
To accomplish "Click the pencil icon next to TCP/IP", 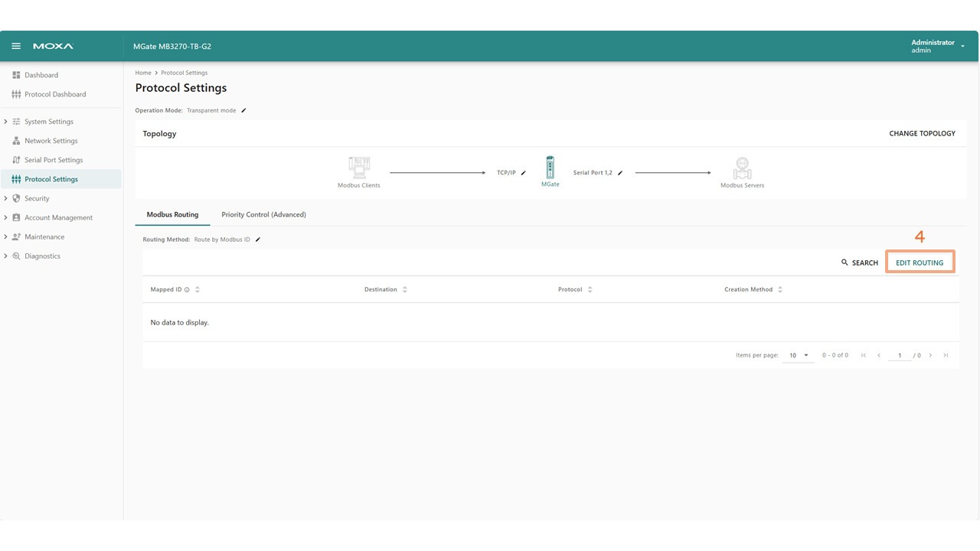I will coord(524,173).
